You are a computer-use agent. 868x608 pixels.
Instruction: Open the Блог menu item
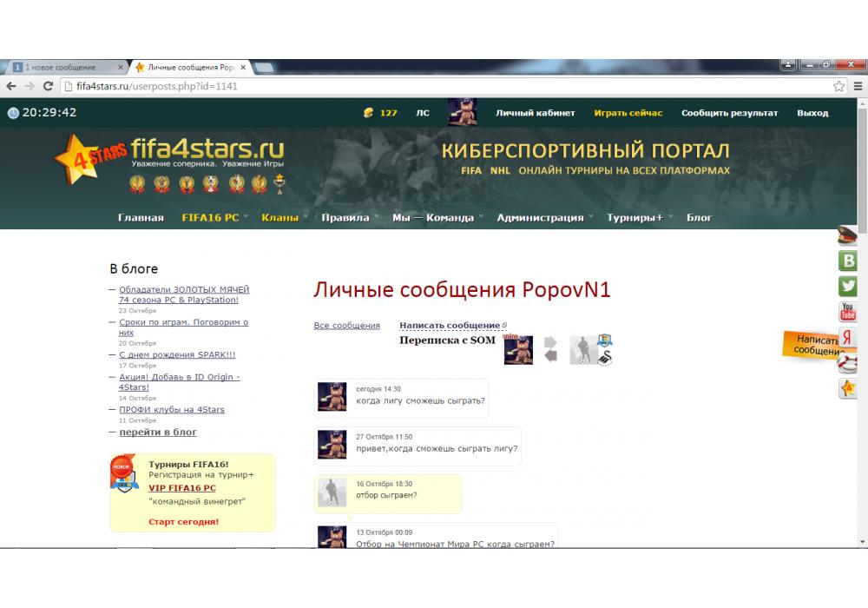click(x=699, y=217)
